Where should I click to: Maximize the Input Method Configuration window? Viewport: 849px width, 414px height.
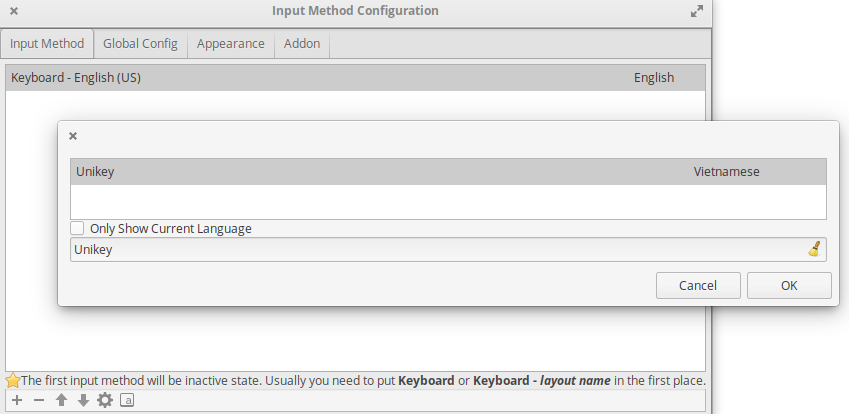pos(696,12)
